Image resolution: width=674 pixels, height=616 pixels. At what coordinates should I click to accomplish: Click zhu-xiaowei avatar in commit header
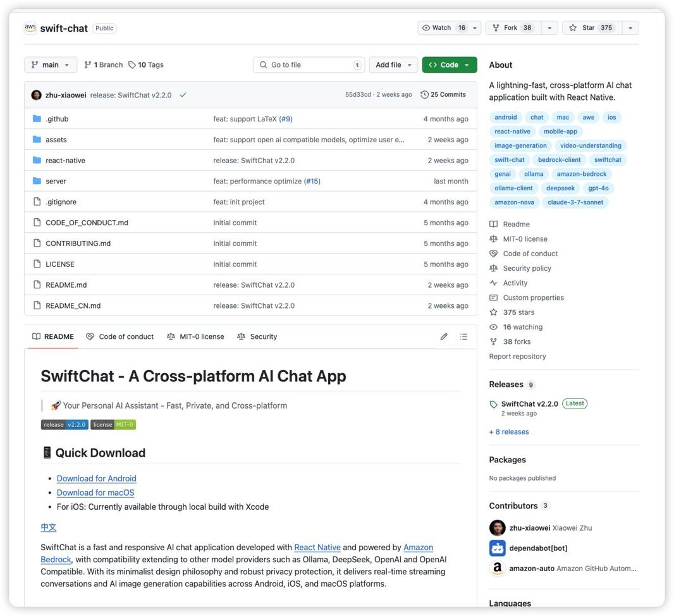coord(37,95)
